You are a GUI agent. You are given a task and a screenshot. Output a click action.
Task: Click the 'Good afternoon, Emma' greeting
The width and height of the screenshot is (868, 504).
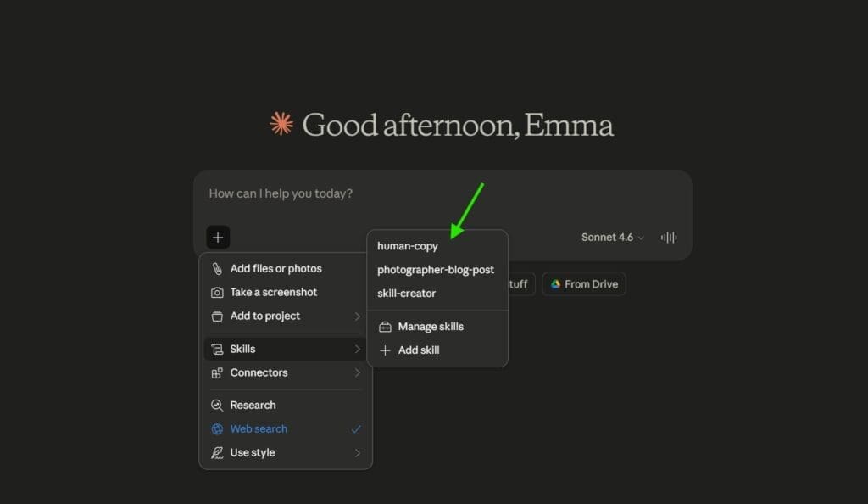(457, 125)
